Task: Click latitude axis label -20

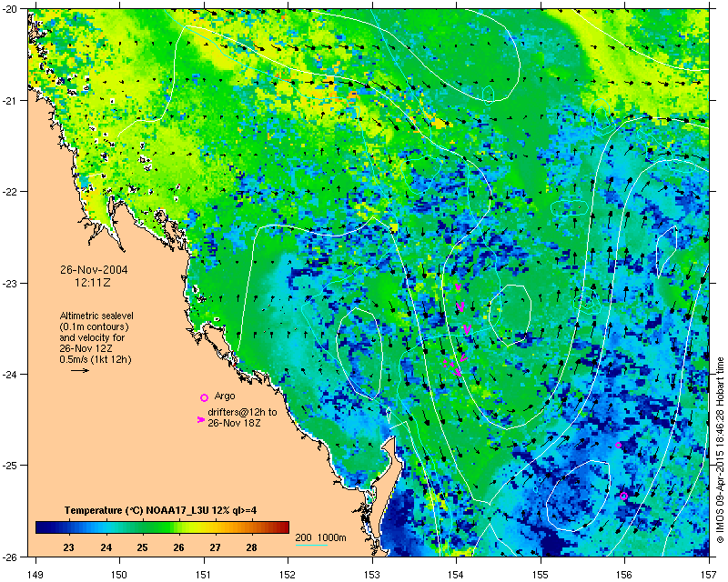Action: click(11, 9)
